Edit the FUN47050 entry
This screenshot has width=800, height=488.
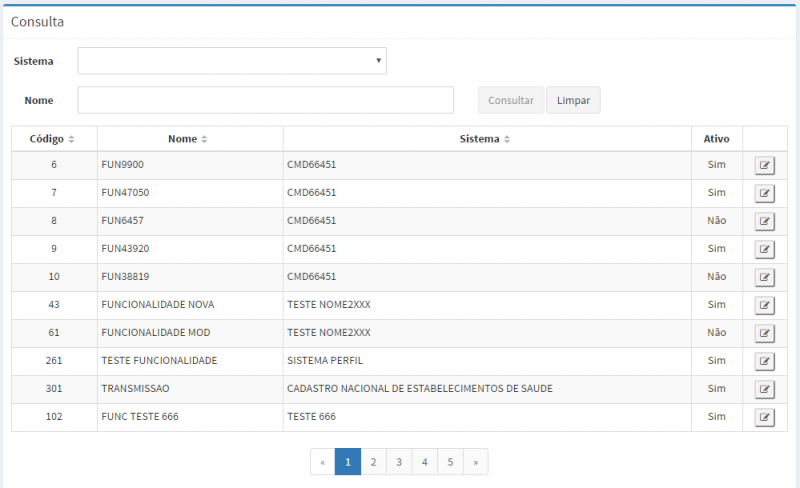[765, 193]
